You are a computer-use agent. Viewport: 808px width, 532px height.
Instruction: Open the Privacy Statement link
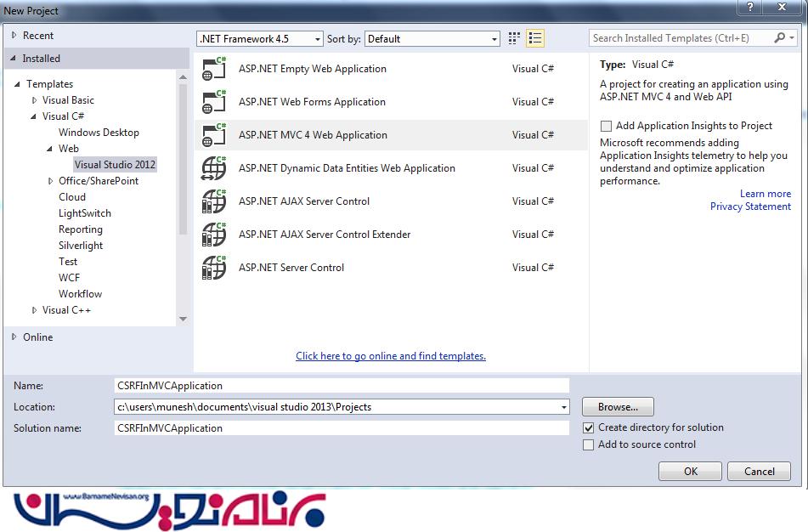click(x=750, y=207)
